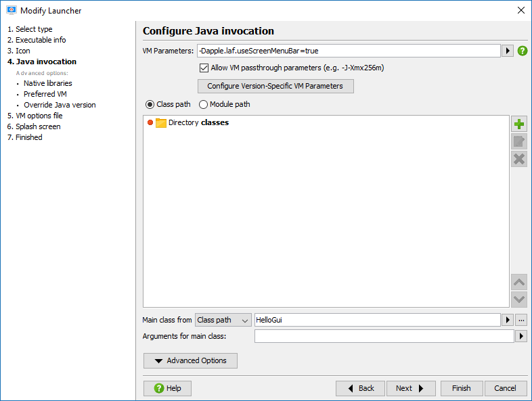Click the Next button
Image resolution: width=532 pixels, height=401 pixels.
click(411, 388)
